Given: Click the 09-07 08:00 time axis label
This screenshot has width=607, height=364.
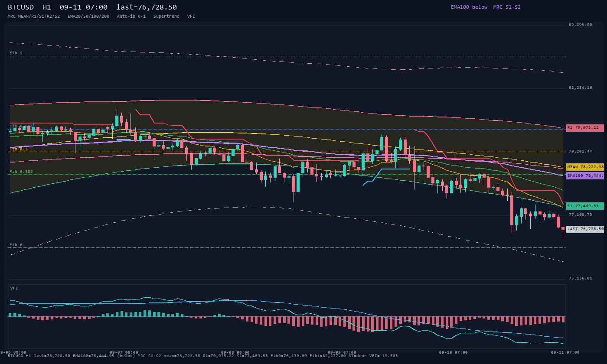Looking at the screenshot, I should [124, 352].
